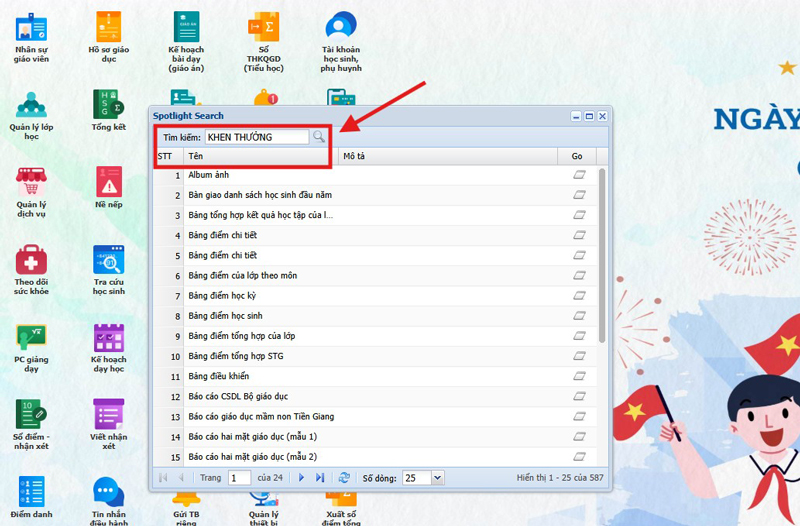Select row Bảng điểm tổng hợp của lớp
The image size is (800, 526).
375,336
